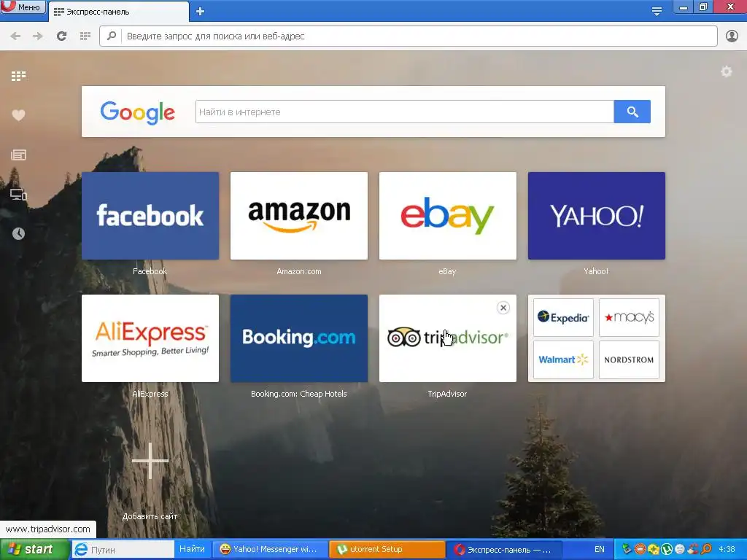747x560 pixels.
Task: Click the Amazon.com tile caption
Action: coord(298,271)
